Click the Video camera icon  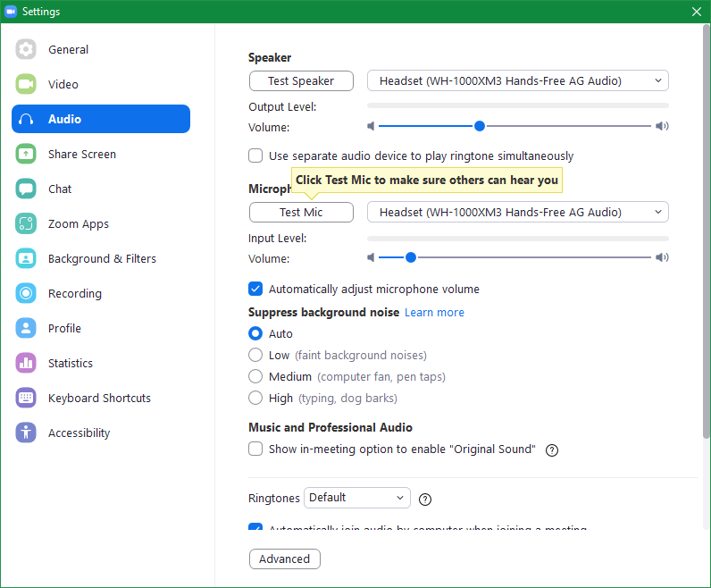26,84
